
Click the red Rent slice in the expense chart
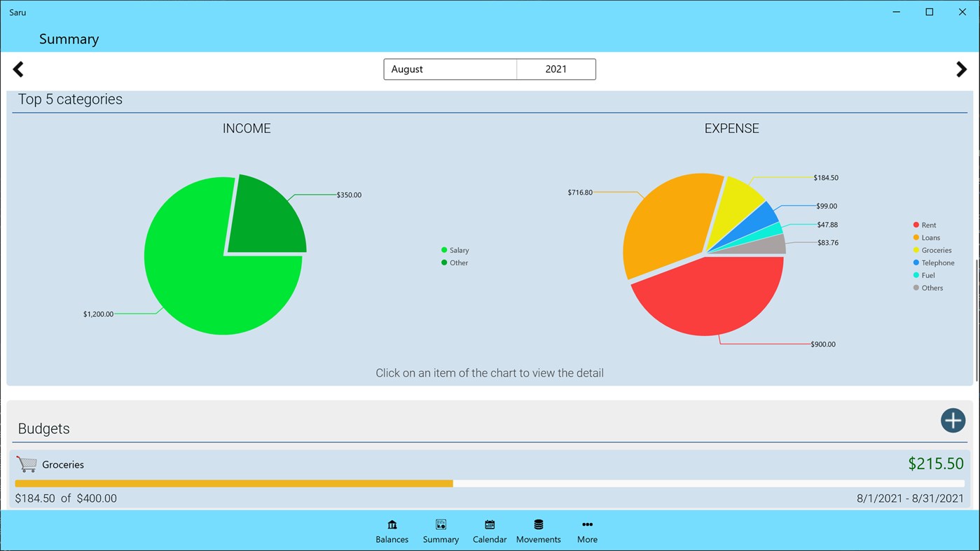708,301
